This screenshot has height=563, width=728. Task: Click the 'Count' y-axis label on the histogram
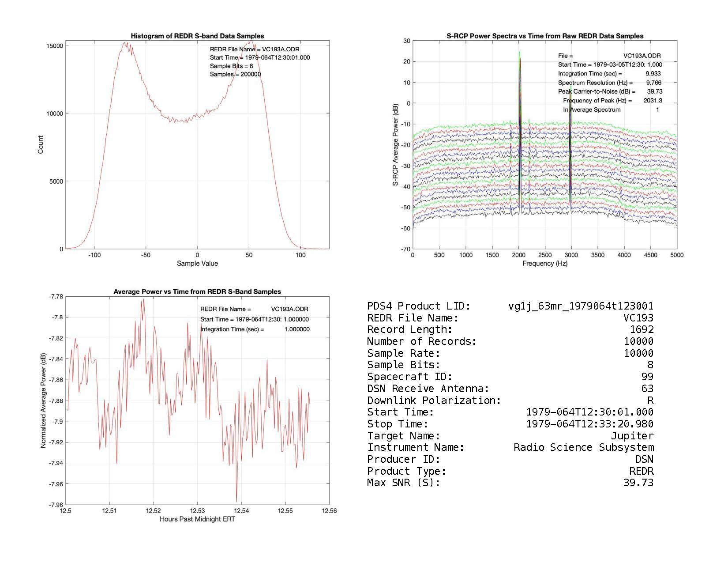[41, 145]
